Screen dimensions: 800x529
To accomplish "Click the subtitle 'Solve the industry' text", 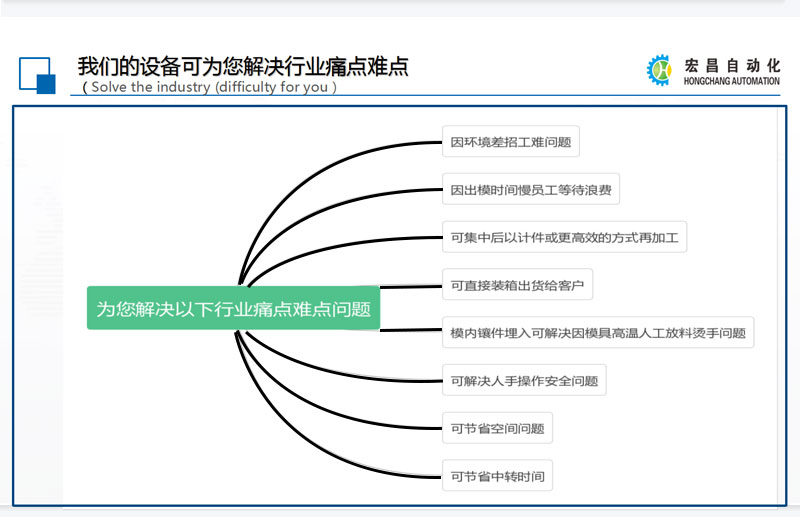I will click(x=209, y=87).
